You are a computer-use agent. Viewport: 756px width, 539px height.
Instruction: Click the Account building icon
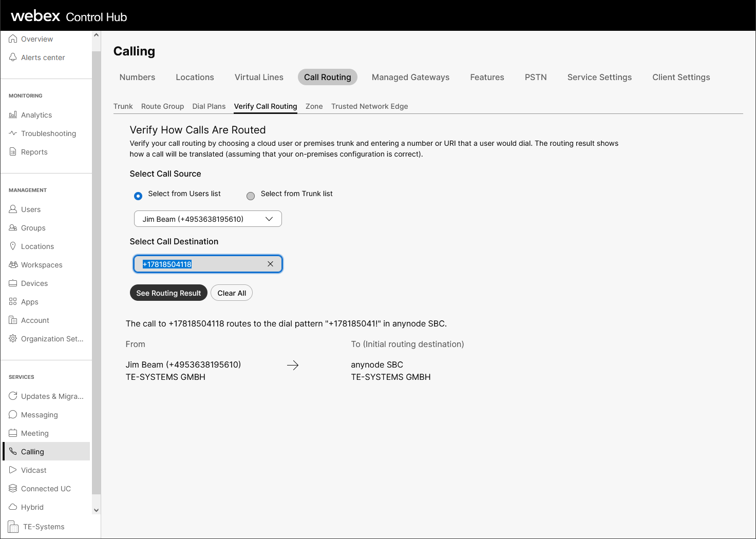tap(13, 320)
